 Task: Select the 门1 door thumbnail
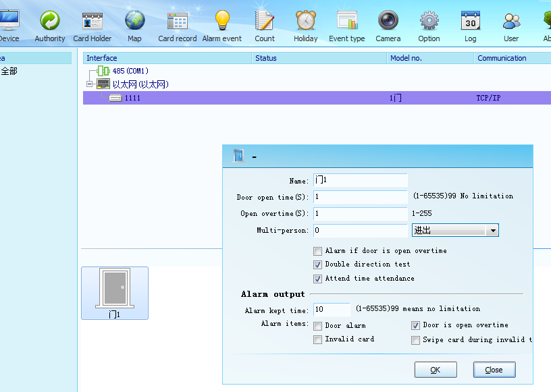coord(114,292)
